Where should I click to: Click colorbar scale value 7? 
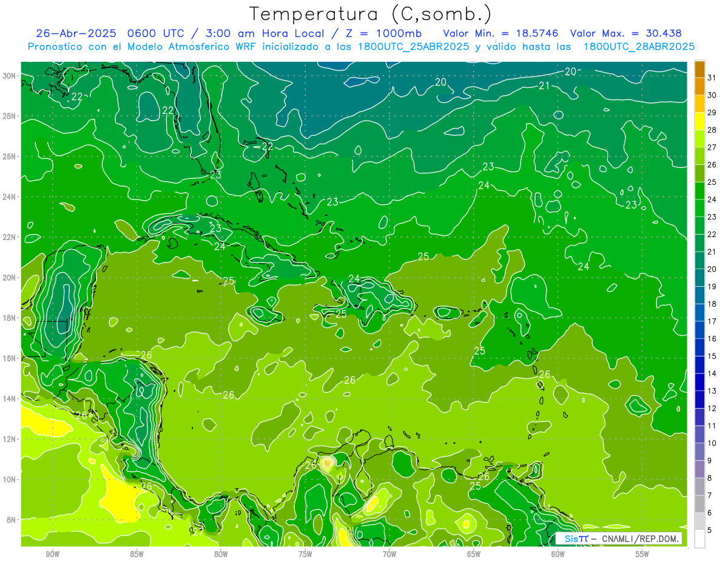click(710, 495)
